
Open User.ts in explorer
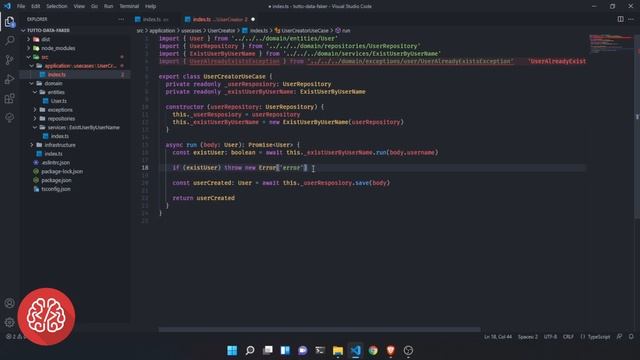coord(59,101)
